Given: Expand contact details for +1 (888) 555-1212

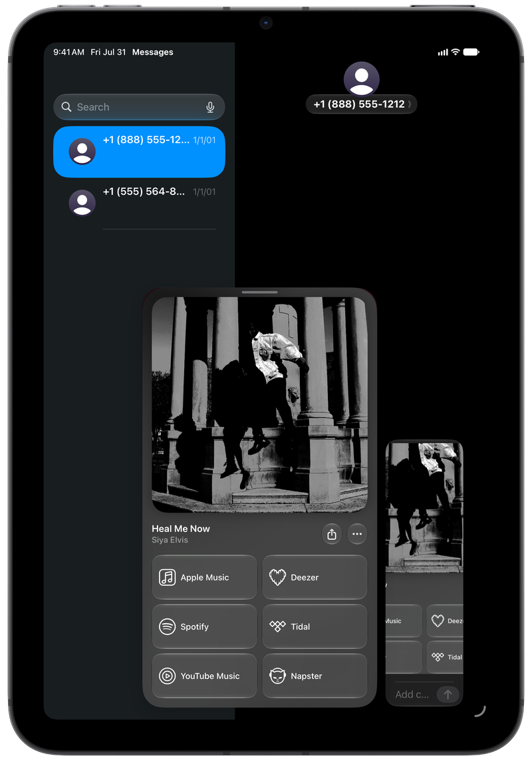Looking at the screenshot, I should point(362,104).
